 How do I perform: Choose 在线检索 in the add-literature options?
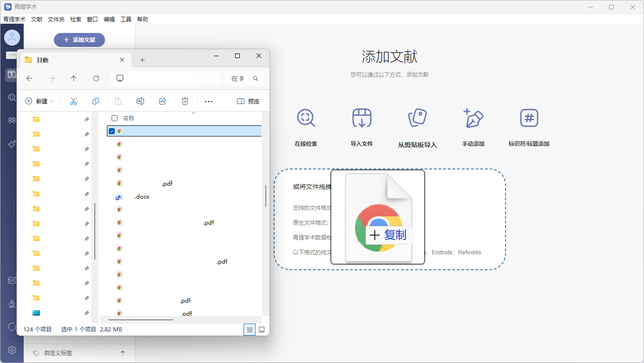pos(306,127)
